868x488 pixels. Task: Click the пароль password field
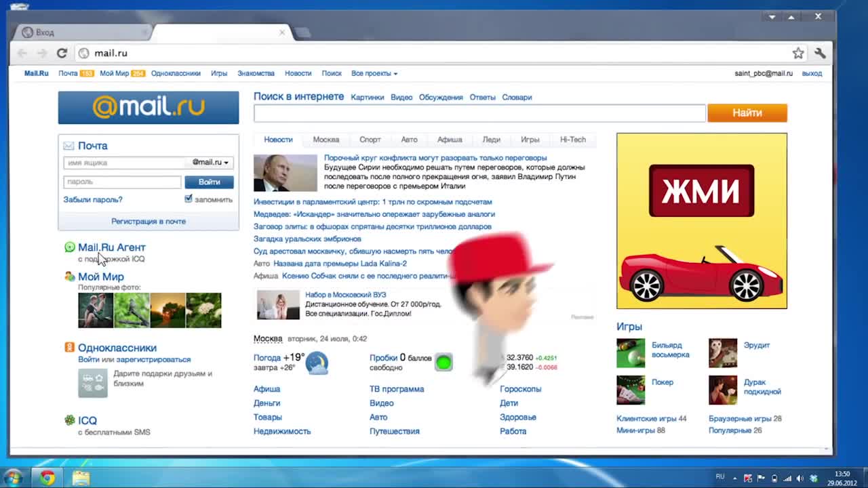(122, 182)
